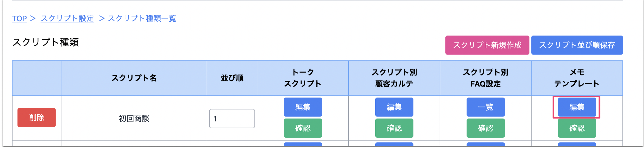Click 確認 under メモテンプレート column
644x147 pixels.
click(577, 128)
